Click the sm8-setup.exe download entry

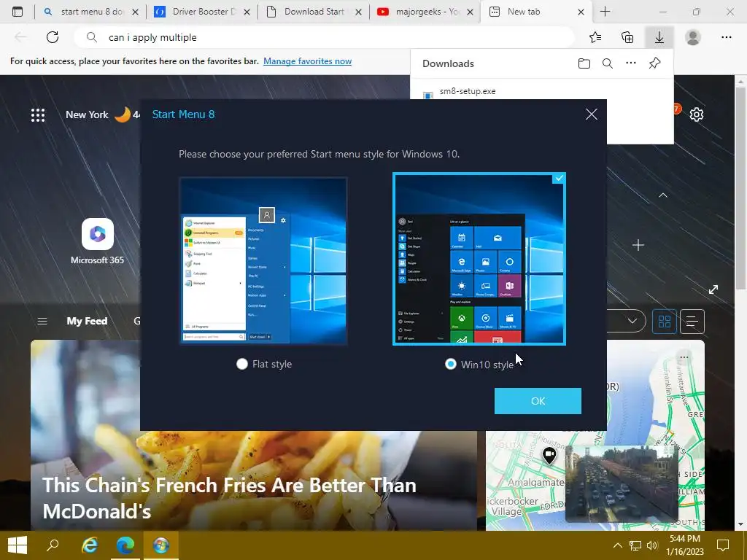coord(468,91)
